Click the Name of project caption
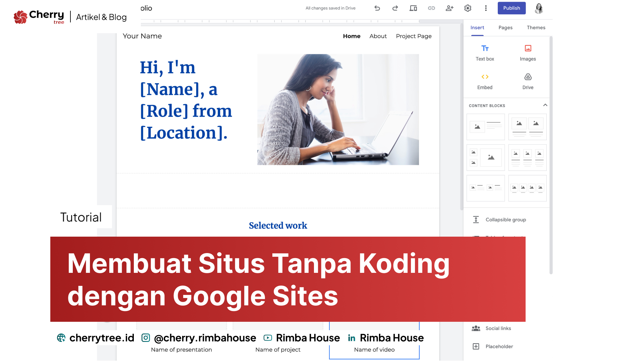Screen dimensions: 644x362 click(278, 350)
